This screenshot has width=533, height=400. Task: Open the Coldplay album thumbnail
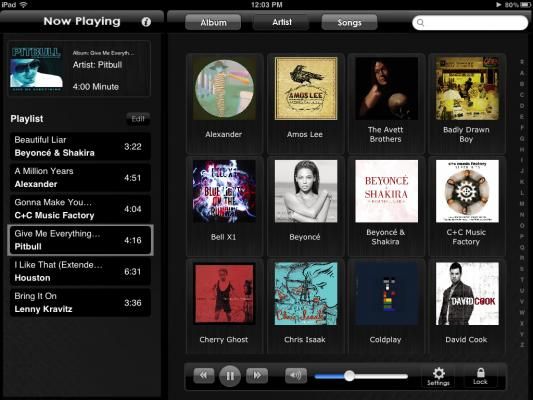pos(386,294)
